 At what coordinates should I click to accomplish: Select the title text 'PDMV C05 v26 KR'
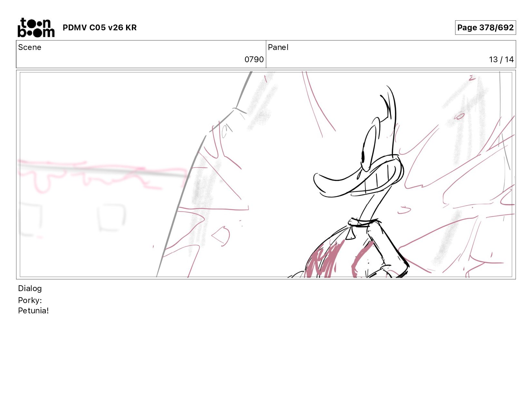[x=100, y=28]
